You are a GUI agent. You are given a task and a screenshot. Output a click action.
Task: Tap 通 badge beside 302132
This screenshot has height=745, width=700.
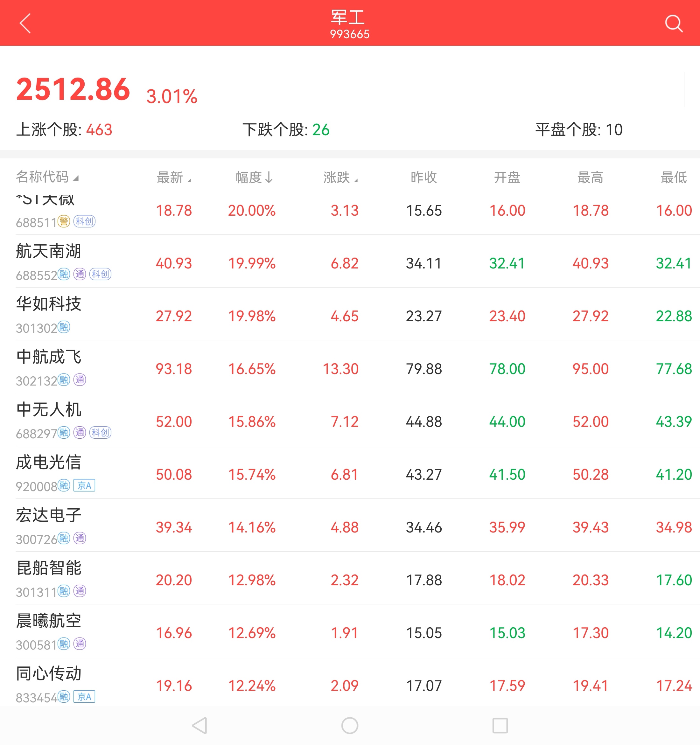[80, 380]
